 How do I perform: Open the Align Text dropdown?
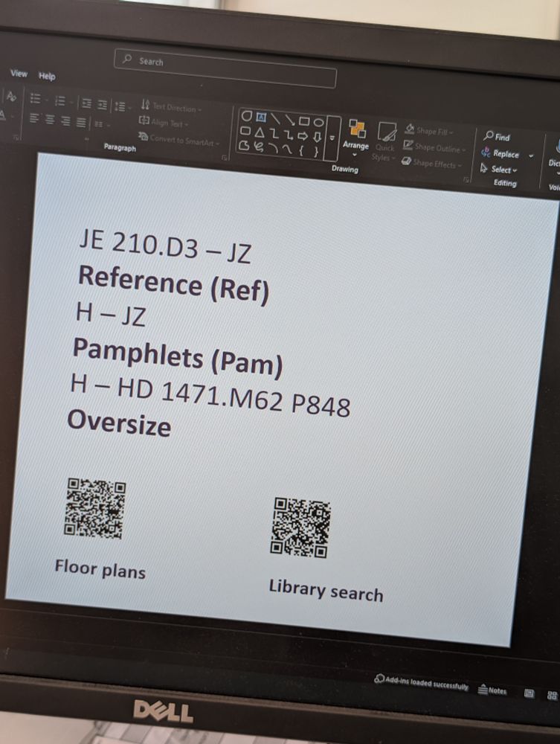coord(164,123)
